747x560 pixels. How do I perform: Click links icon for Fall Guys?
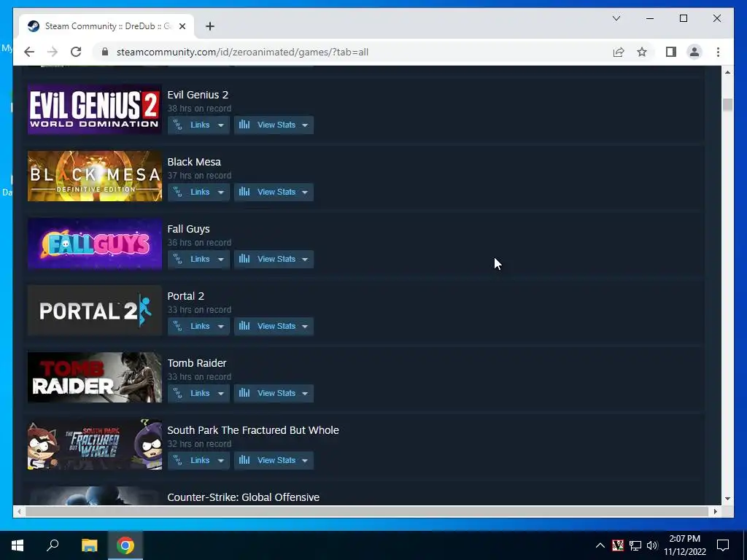(x=178, y=259)
